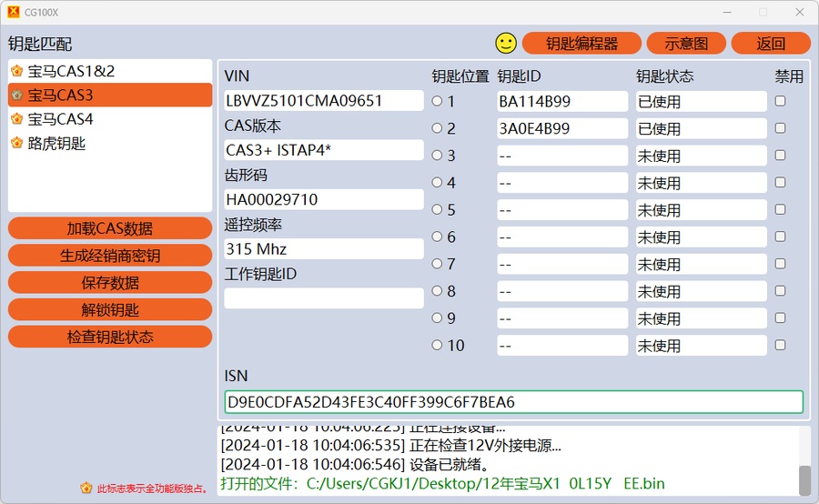
Task: Click the ISN input field
Action: pyautogui.click(x=513, y=402)
